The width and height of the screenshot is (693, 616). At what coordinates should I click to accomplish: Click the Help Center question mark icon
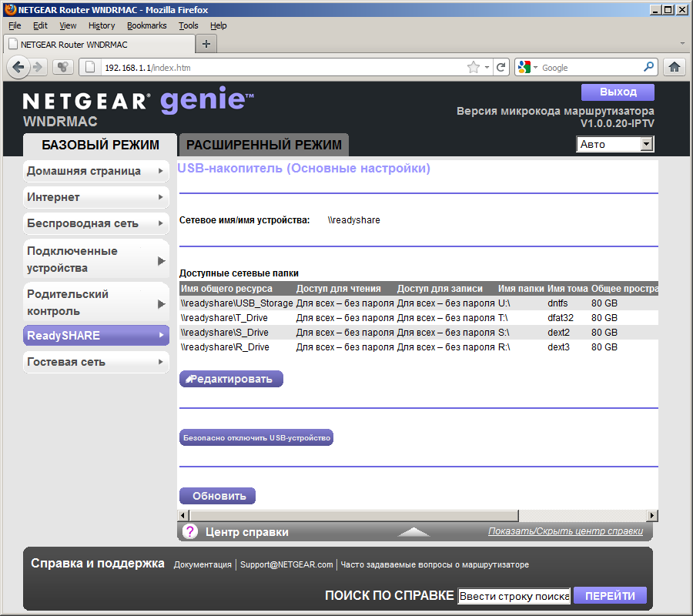[x=190, y=531]
